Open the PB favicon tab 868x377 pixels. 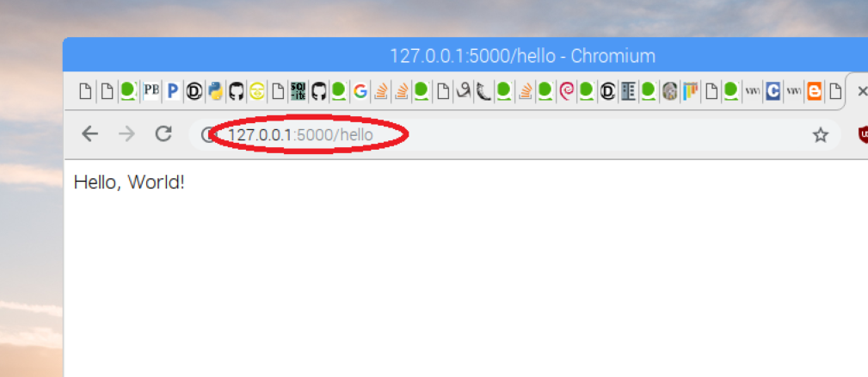tap(151, 90)
